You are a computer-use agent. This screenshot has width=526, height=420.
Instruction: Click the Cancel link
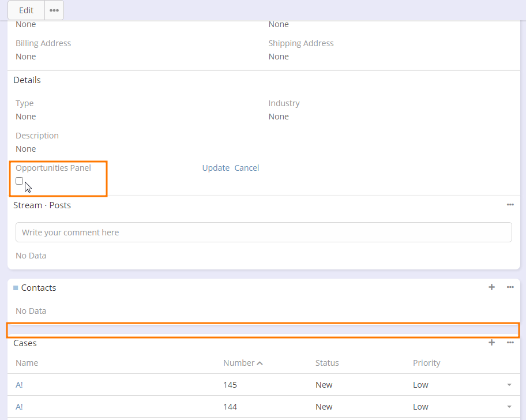[247, 168]
